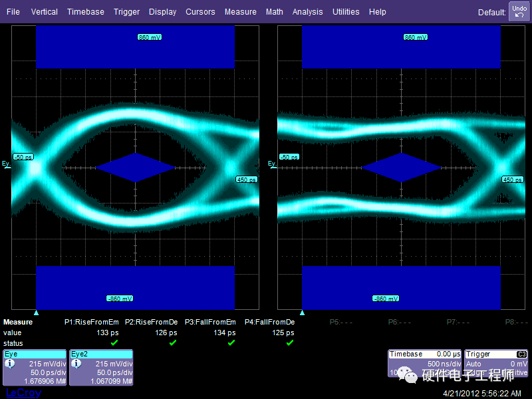Click the green status checkmark under P3
This screenshot has width=532, height=399.
[x=231, y=342]
